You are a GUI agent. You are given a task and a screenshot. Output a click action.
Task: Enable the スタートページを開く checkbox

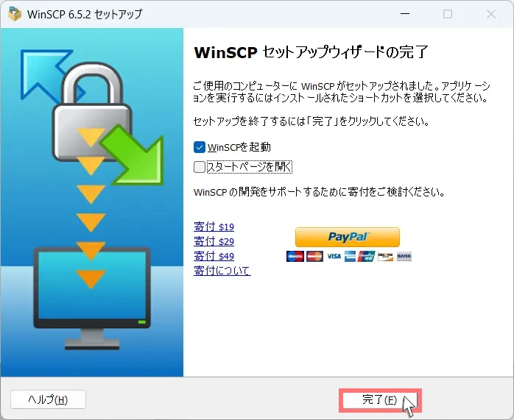[x=200, y=167]
